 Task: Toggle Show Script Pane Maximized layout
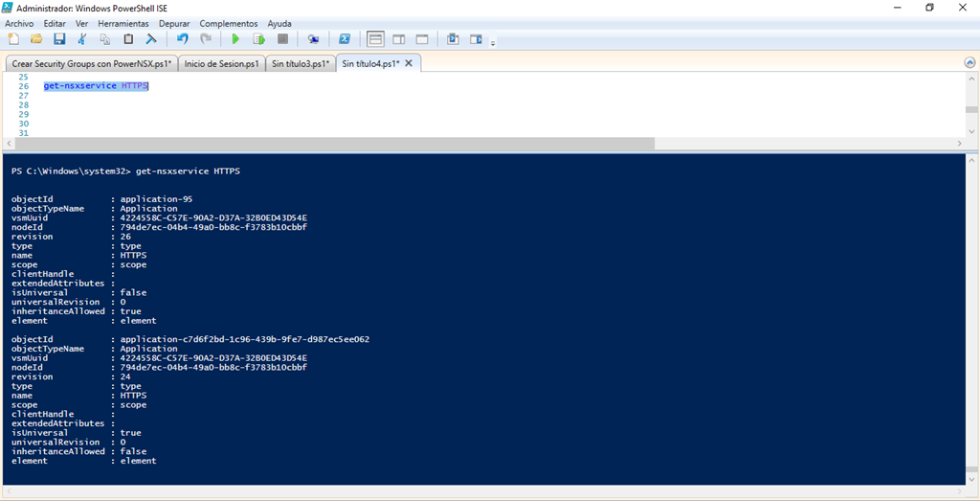(421, 39)
